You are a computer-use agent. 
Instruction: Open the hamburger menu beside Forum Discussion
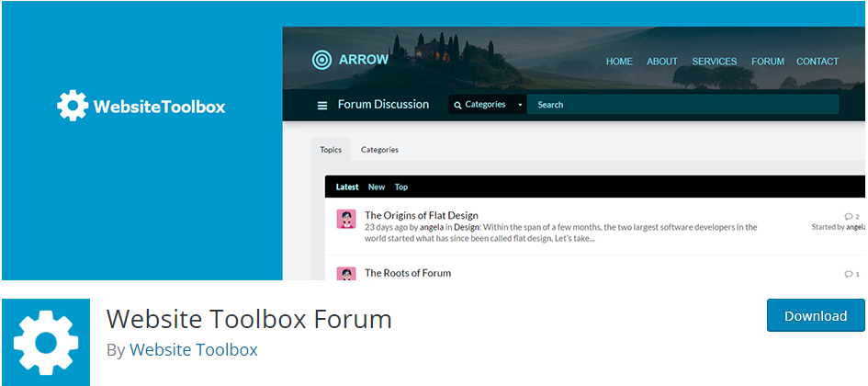click(x=322, y=105)
